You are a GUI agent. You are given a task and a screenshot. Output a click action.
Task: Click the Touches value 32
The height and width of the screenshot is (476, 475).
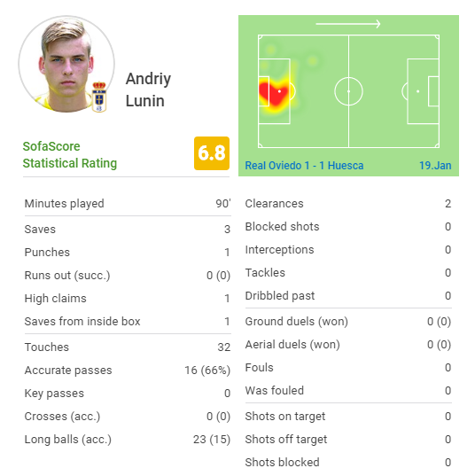click(224, 347)
